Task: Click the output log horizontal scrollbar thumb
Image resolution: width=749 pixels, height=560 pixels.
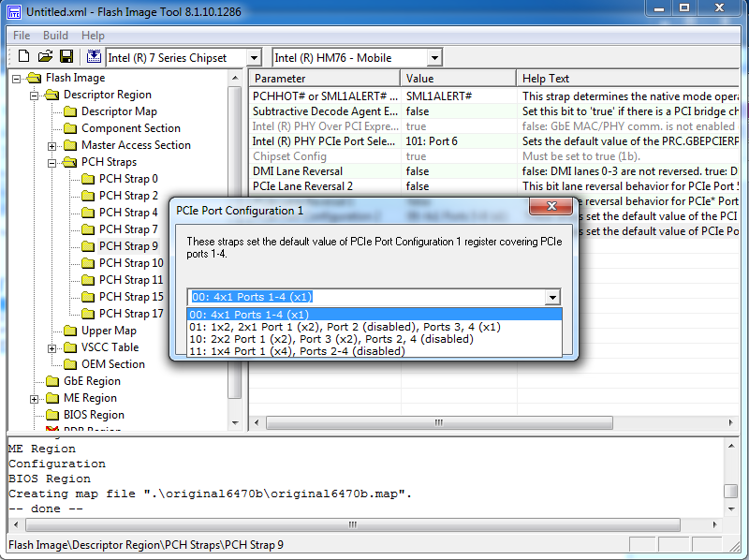Action: 353,524
